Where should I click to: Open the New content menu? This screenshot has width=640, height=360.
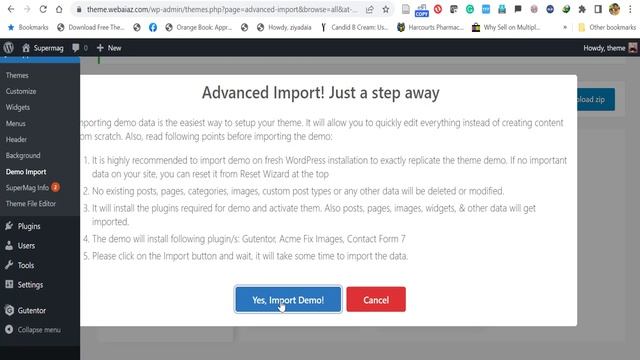pyautogui.click(x=109, y=48)
